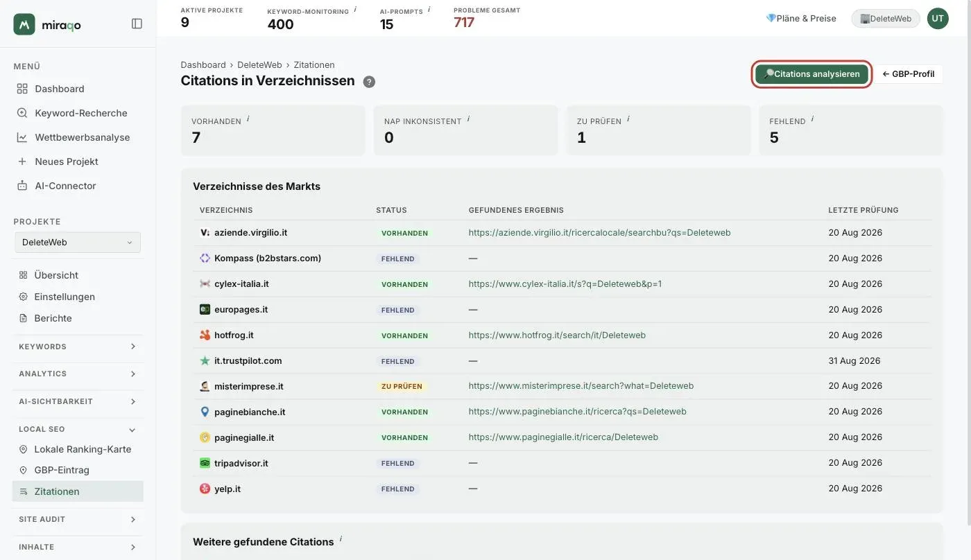Click the paginebianche.it pin icon
Viewport: 971px width, 560px height.
(x=205, y=412)
